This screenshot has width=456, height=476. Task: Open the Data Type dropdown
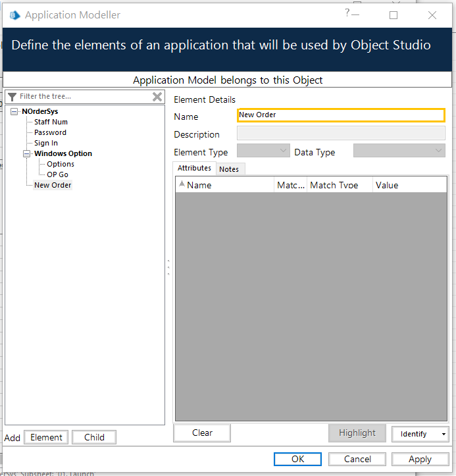[x=399, y=151]
